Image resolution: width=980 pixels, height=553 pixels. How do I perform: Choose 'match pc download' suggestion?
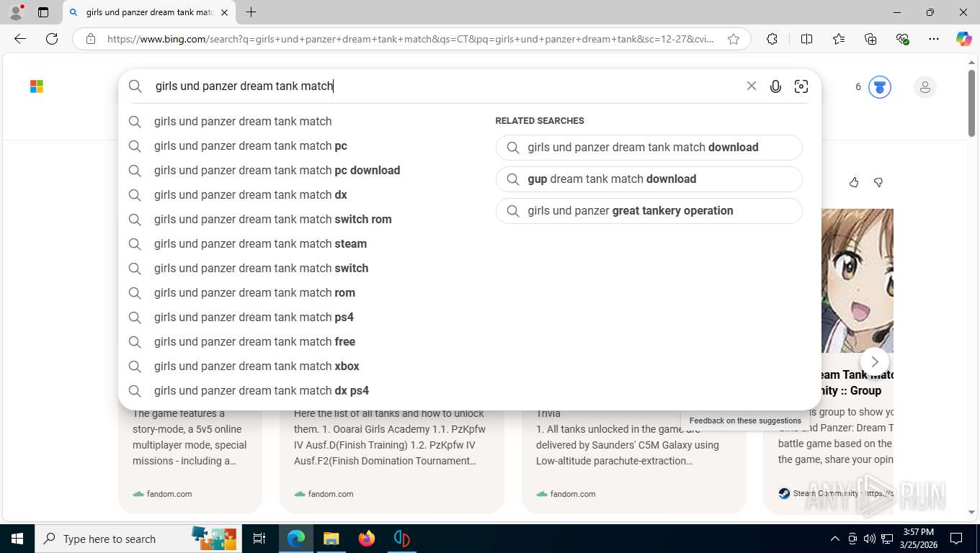click(277, 170)
